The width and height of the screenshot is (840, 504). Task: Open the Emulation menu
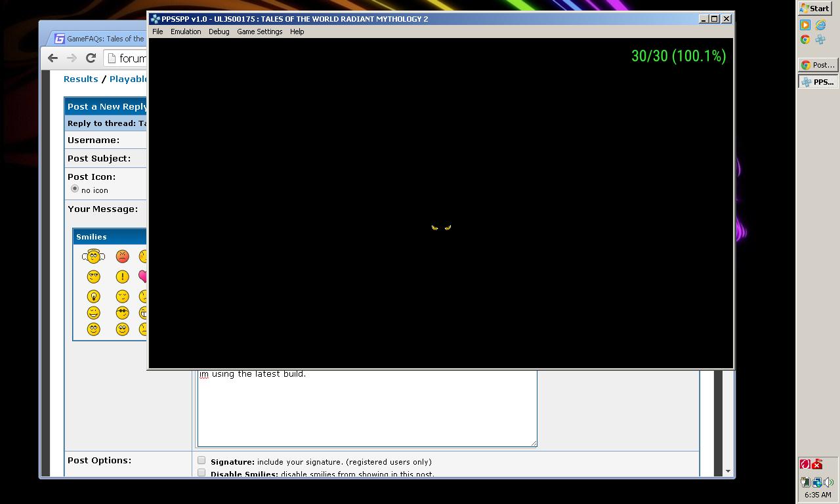tap(186, 31)
